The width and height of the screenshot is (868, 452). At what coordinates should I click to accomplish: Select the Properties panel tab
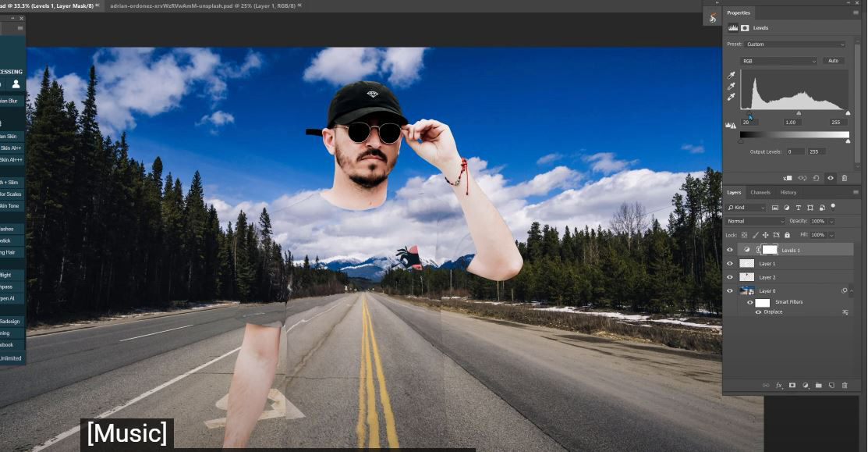click(739, 12)
